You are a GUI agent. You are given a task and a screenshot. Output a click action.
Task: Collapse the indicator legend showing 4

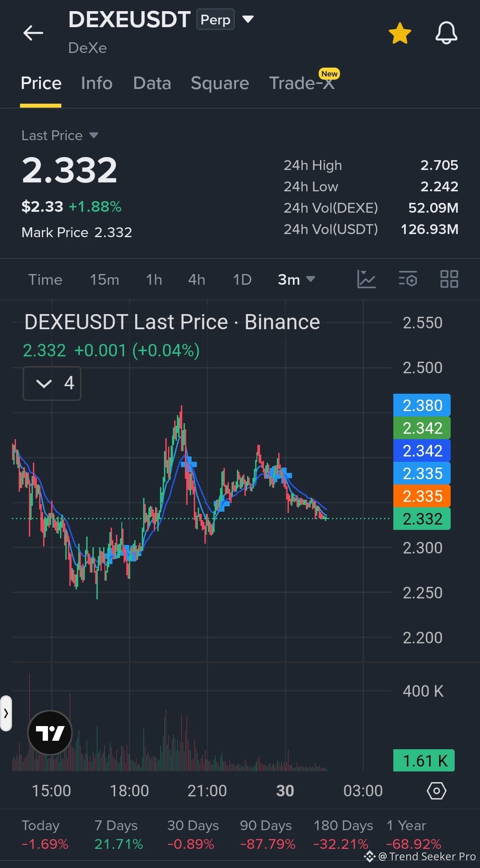tap(52, 383)
